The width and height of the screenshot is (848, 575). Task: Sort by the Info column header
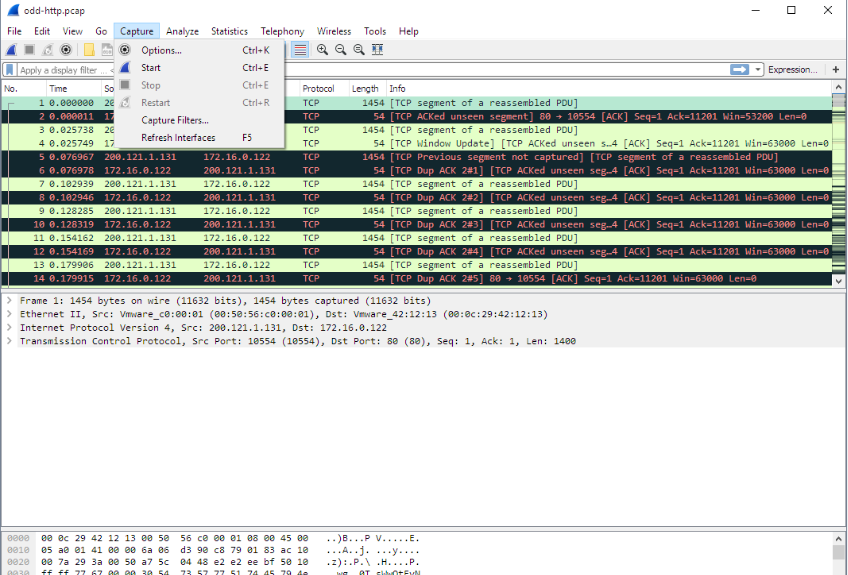[609, 89]
